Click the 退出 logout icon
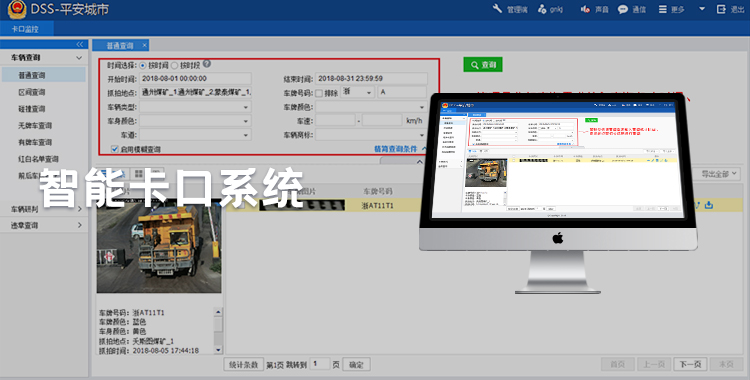 721,9
